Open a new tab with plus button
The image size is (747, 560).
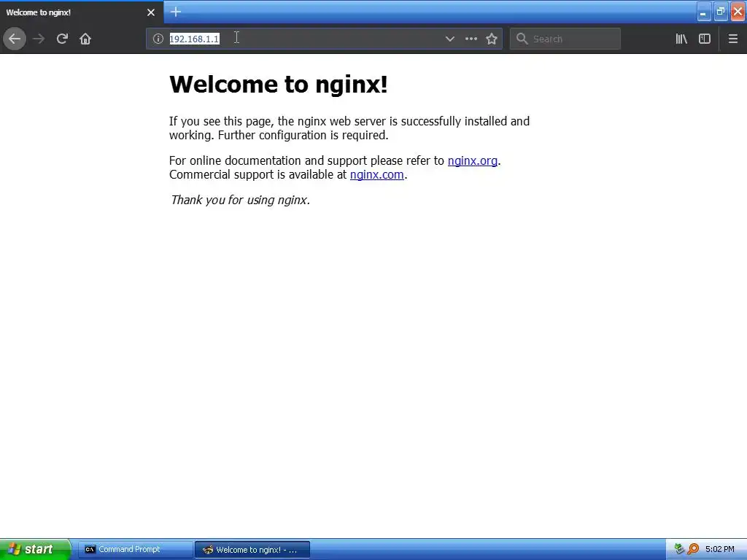(x=176, y=12)
